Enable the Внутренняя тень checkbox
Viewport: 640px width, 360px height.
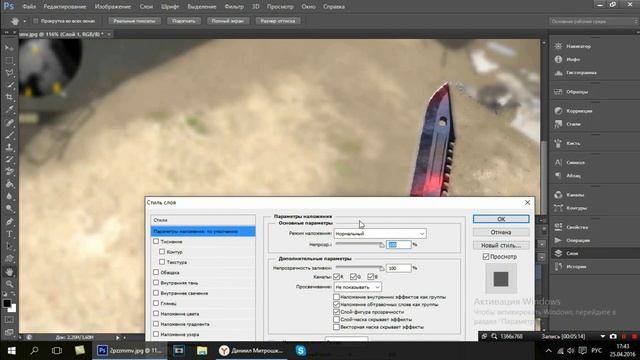[x=156, y=282]
